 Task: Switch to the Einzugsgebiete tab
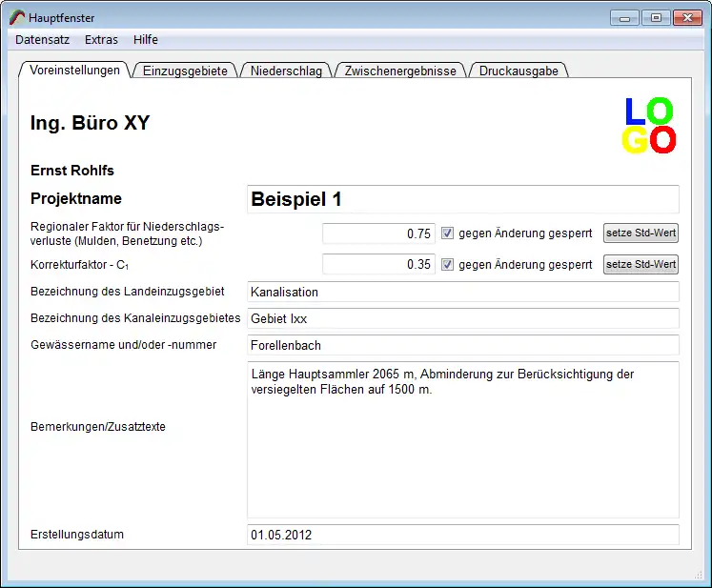(185, 71)
